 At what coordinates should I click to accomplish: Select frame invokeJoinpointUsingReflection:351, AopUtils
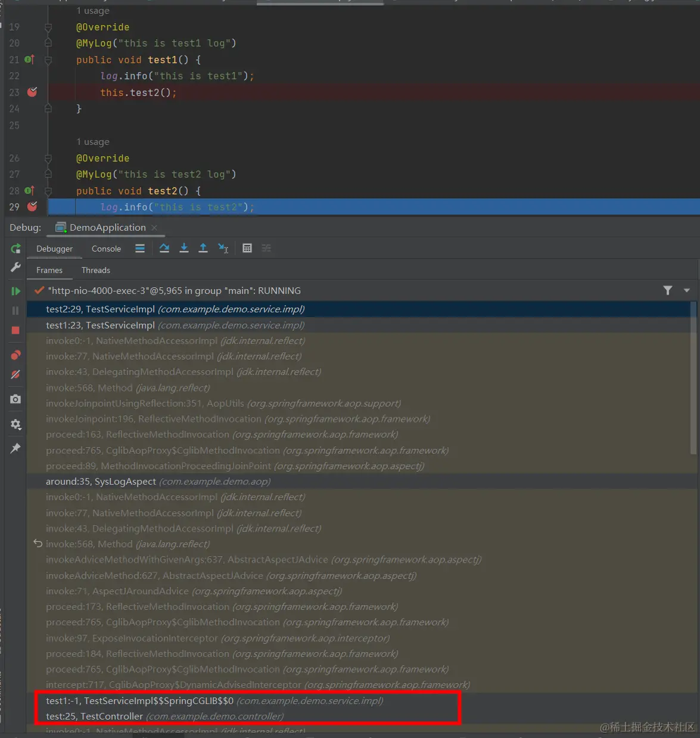[358, 403]
